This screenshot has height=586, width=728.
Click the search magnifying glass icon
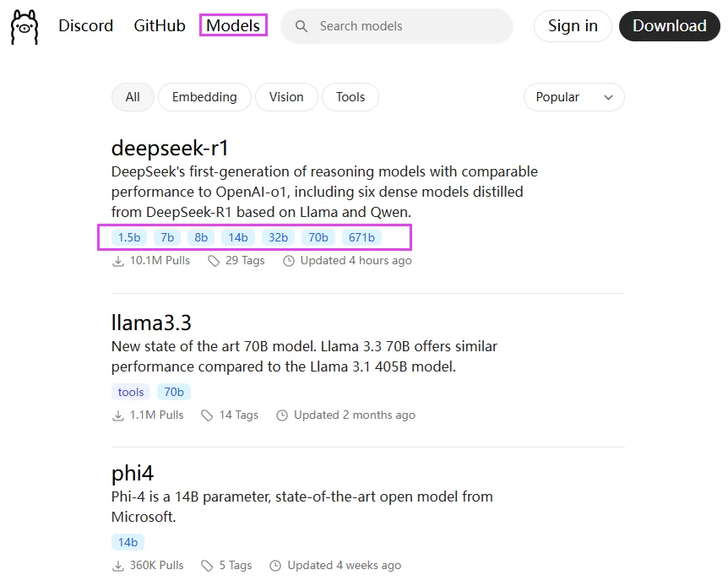pyautogui.click(x=300, y=26)
